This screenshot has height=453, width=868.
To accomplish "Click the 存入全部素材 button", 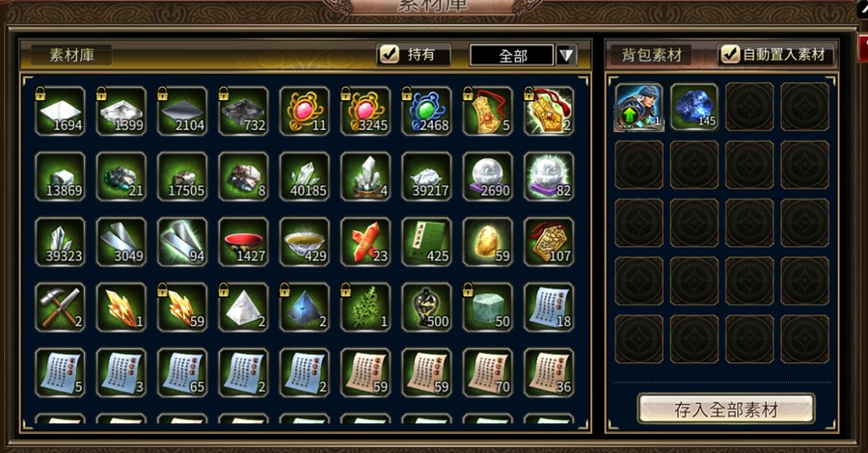I will tap(726, 410).
